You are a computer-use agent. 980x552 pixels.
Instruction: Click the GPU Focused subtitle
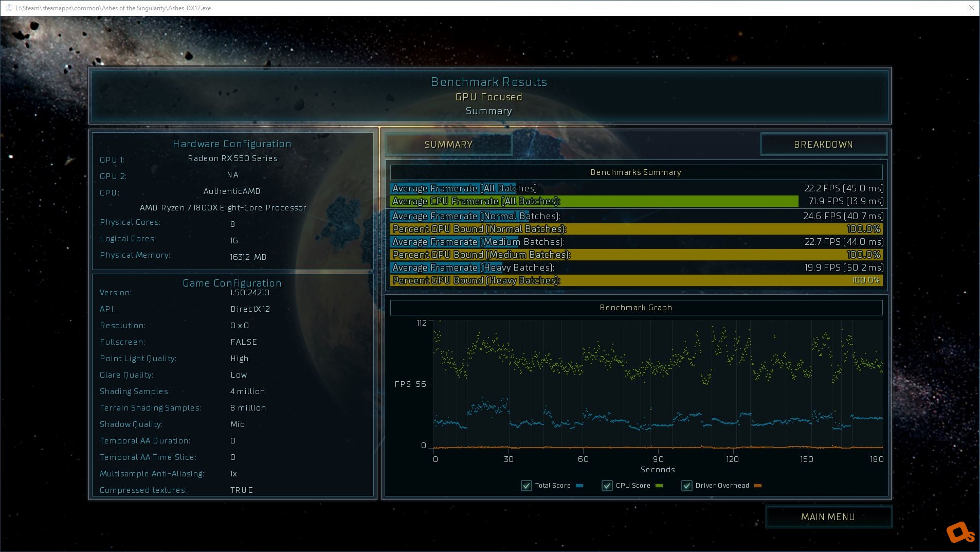pos(488,97)
